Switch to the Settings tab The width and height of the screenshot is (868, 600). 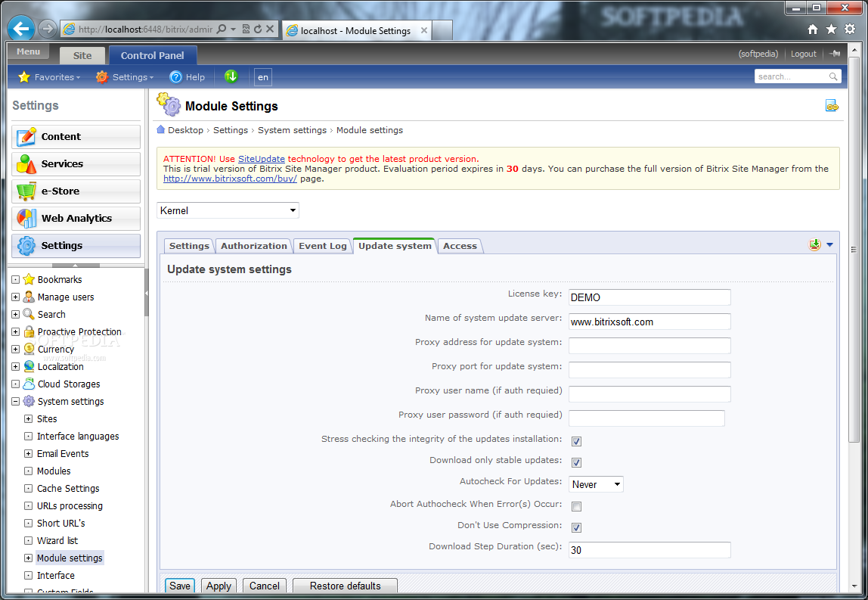tap(189, 246)
